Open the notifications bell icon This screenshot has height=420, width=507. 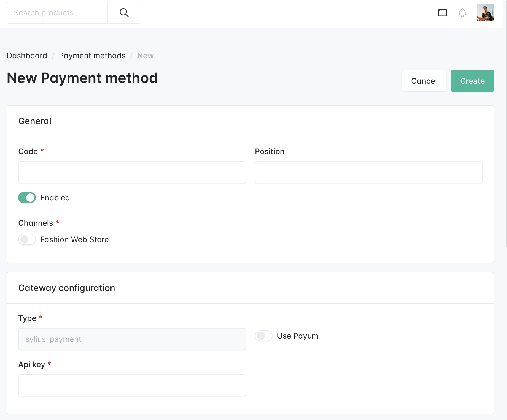462,13
